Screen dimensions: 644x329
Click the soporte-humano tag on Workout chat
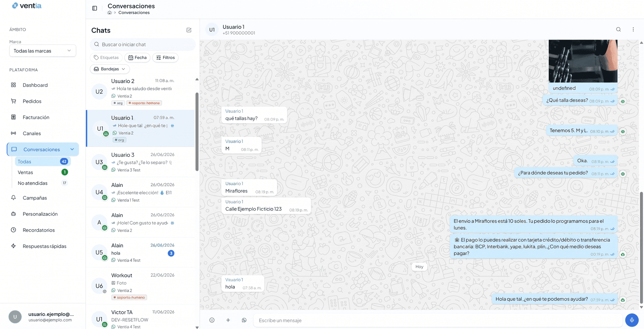pyautogui.click(x=129, y=297)
